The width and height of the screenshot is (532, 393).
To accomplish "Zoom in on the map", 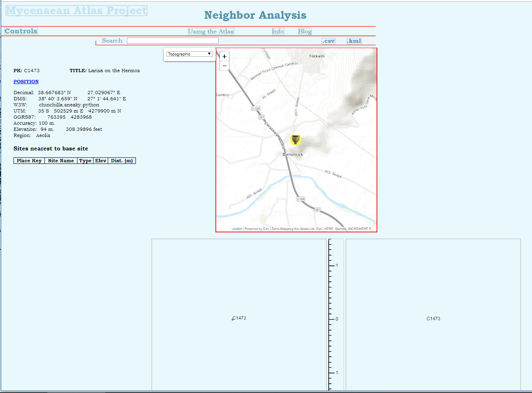I will pos(224,56).
